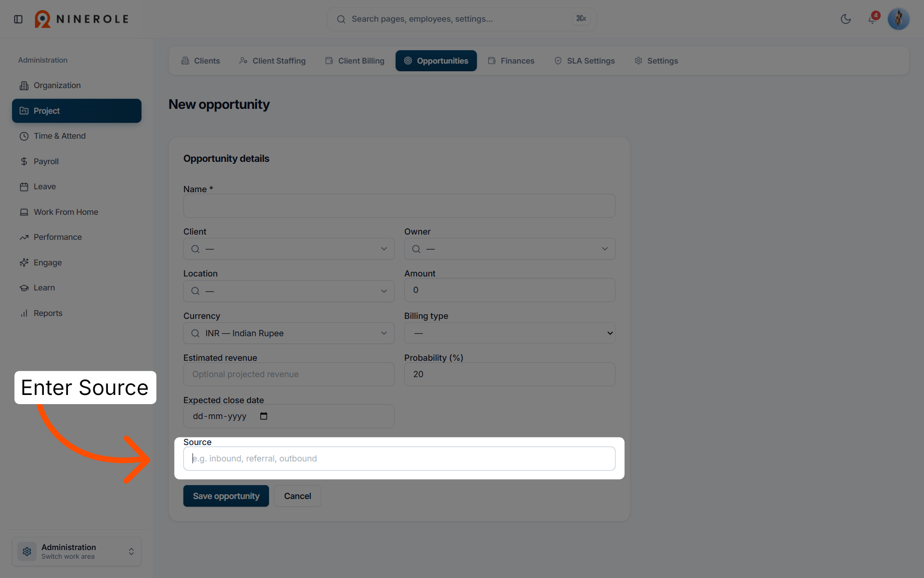This screenshot has height=578, width=924.
Task: Select Project in the sidebar
Action: click(x=77, y=111)
